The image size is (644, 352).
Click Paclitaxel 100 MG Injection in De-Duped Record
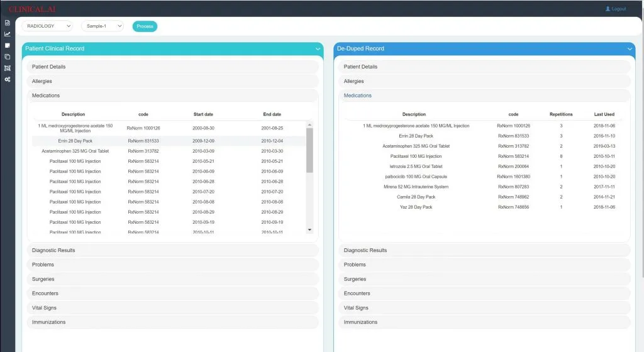(416, 157)
